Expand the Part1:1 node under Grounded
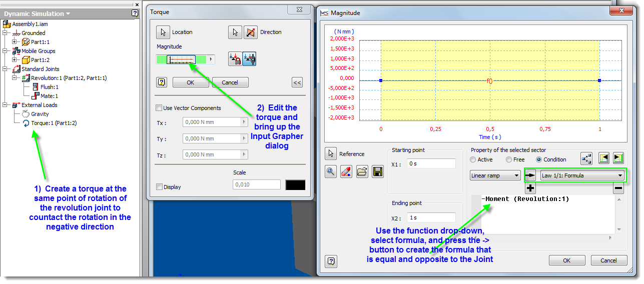The image size is (644, 284). [x=15, y=42]
